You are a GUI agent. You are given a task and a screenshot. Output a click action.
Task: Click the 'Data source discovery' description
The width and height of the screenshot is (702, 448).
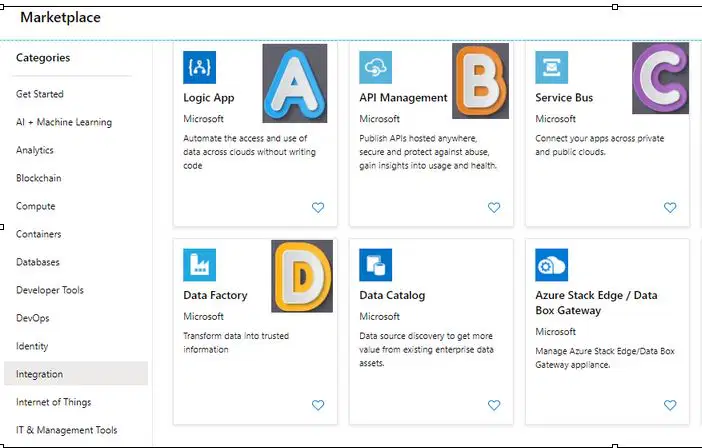coord(426,350)
